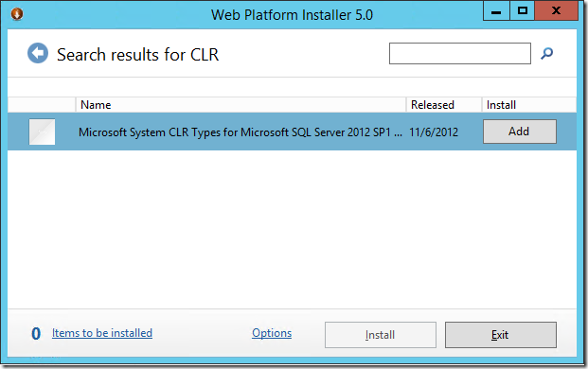The image size is (588, 369).
Task: Click the items count number 0
Action: [x=36, y=333]
